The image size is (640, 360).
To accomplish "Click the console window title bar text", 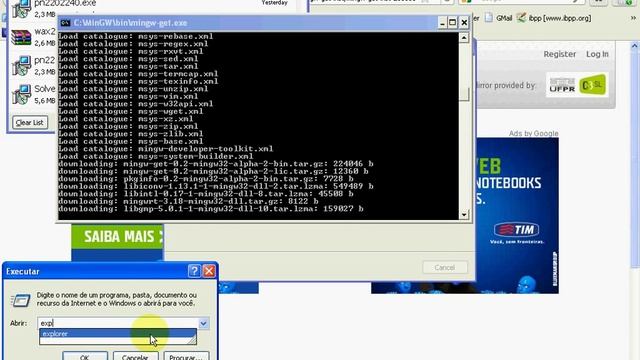I will click(x=130, y=23).
